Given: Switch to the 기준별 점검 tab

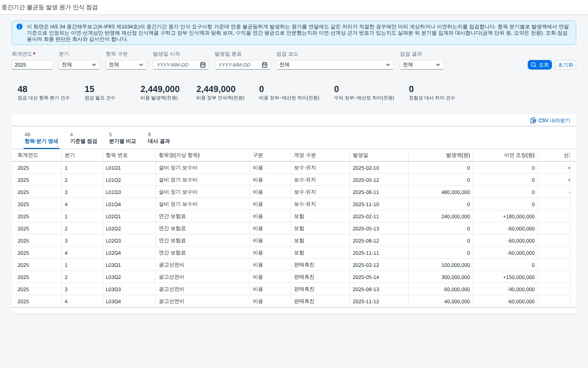Looking at the screenshot, I should pyautogui.click(x=83, y=138).
